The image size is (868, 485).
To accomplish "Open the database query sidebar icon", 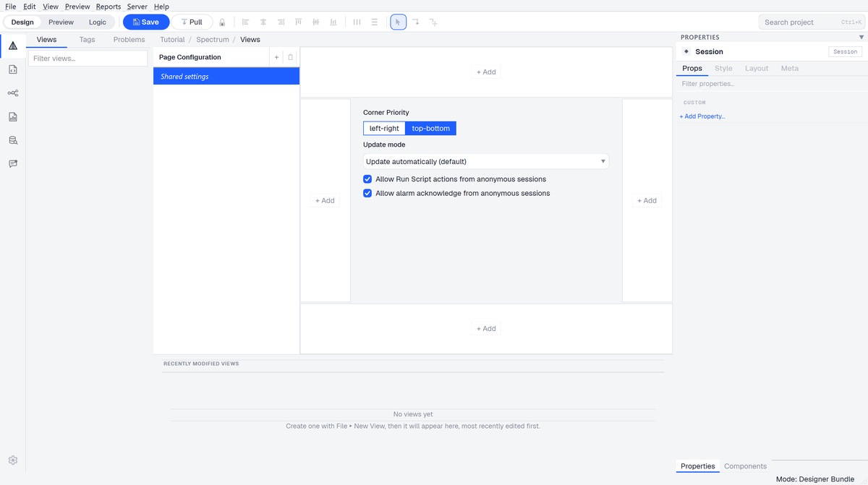I will [x=13, y=140].
